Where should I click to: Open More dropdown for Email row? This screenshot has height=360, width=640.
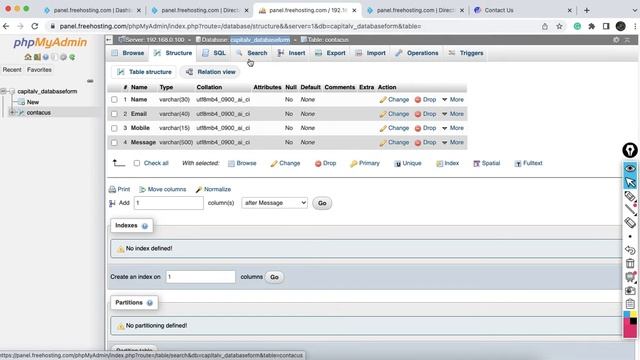[x=453, y=114]
